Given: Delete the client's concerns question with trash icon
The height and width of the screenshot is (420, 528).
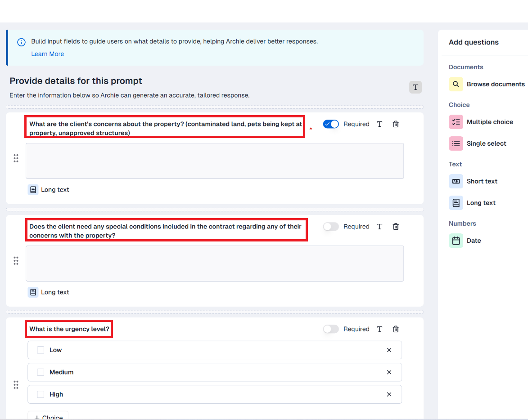Looking at the screenshot, I should click(x=396, y=124).
